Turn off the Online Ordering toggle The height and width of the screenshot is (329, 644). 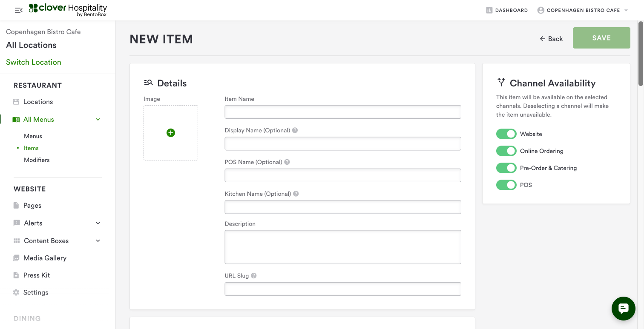[506, 151]
